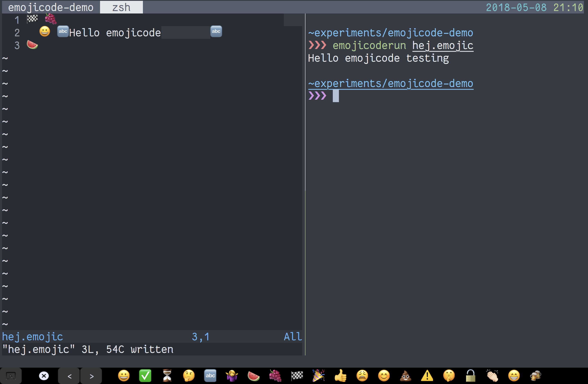Close the emoji picker with X button
Viewport: 588px width, 384px height.
point(44,376)
